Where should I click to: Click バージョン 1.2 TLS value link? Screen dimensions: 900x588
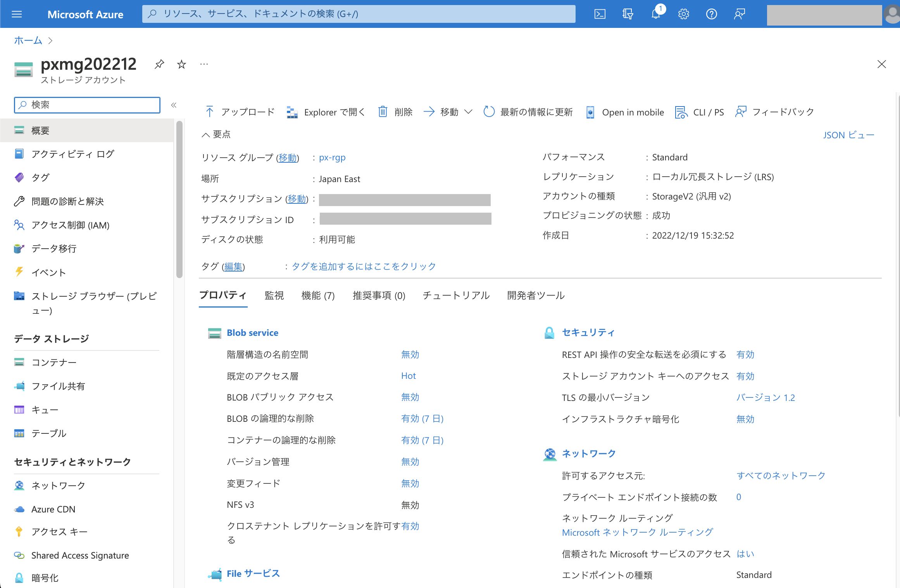[x=766, y=398]
